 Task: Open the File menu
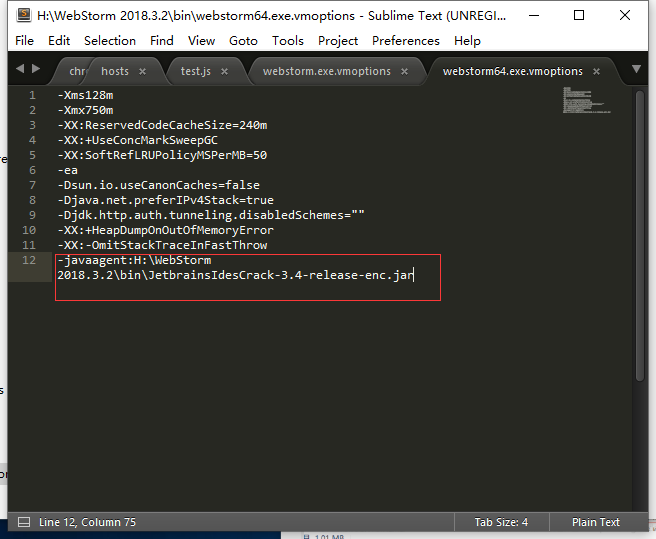tap(24, 41)
